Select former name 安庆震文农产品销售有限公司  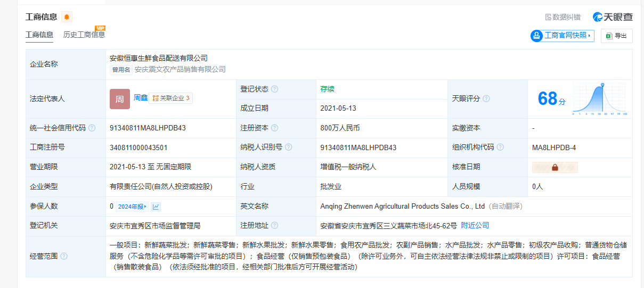[x=180, y=69]
